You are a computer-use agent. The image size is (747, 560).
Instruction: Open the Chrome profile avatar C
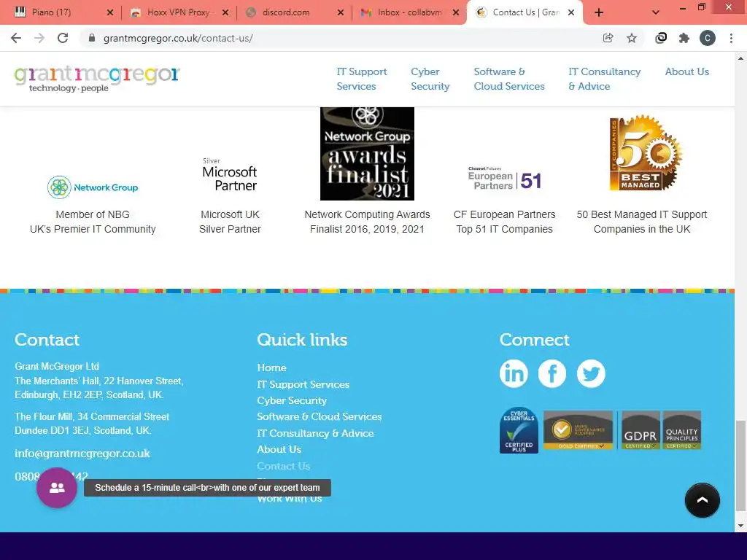pyautogui.click(x=708, y=38)
